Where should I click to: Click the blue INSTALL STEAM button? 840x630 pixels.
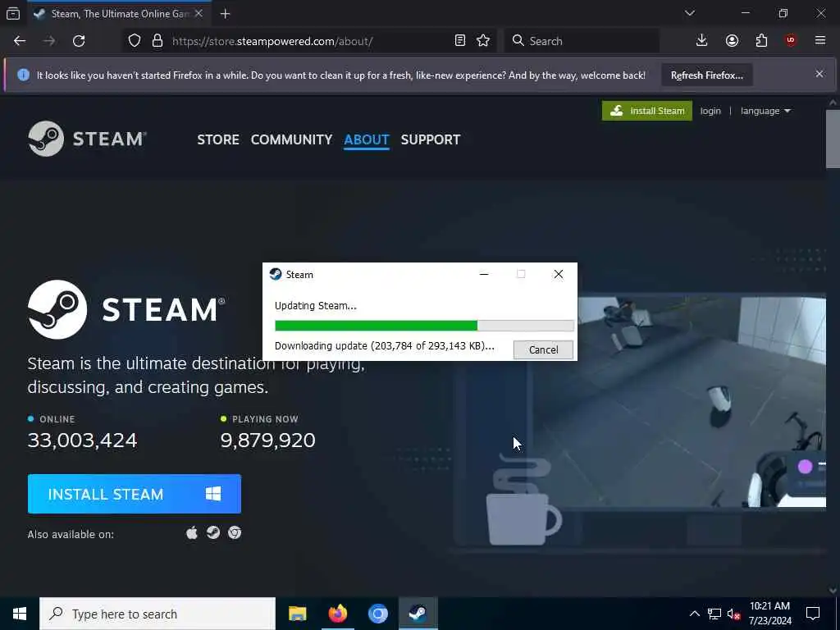[135, 494]
